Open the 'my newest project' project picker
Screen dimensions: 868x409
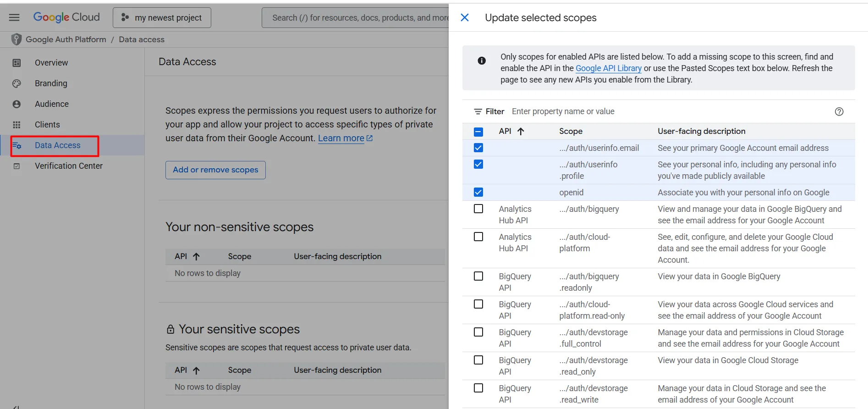162,17
